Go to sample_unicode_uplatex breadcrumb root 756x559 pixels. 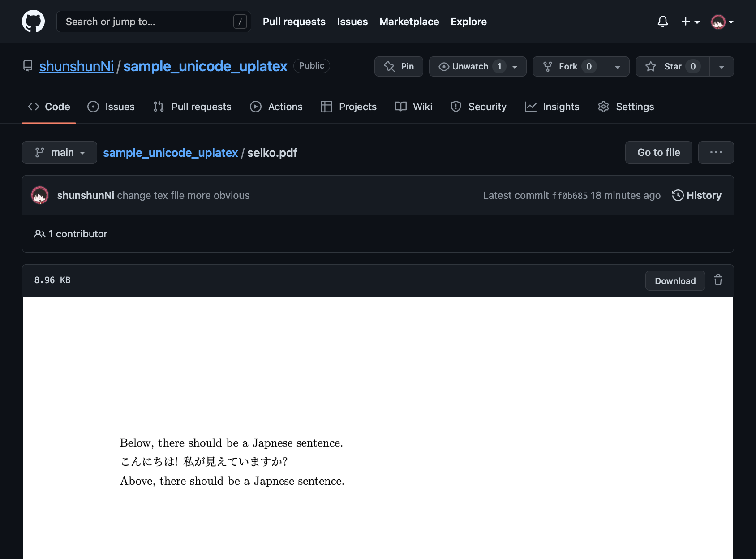(170, 153)
